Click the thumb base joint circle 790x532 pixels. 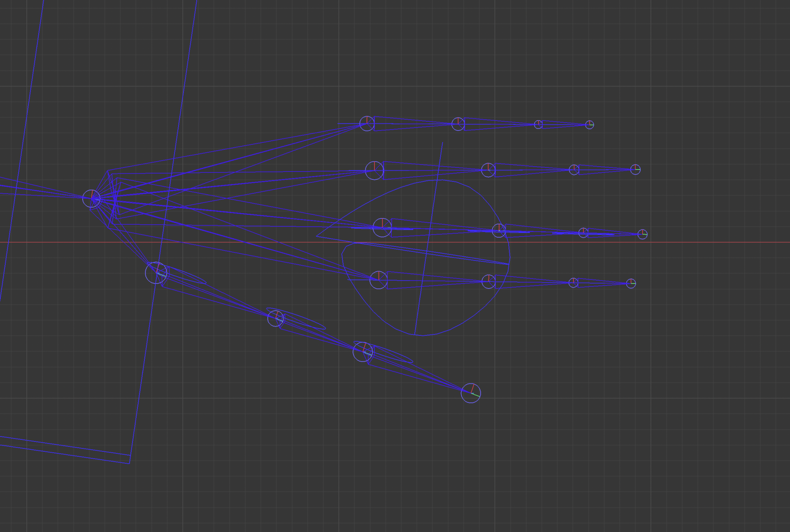(156, 273)
